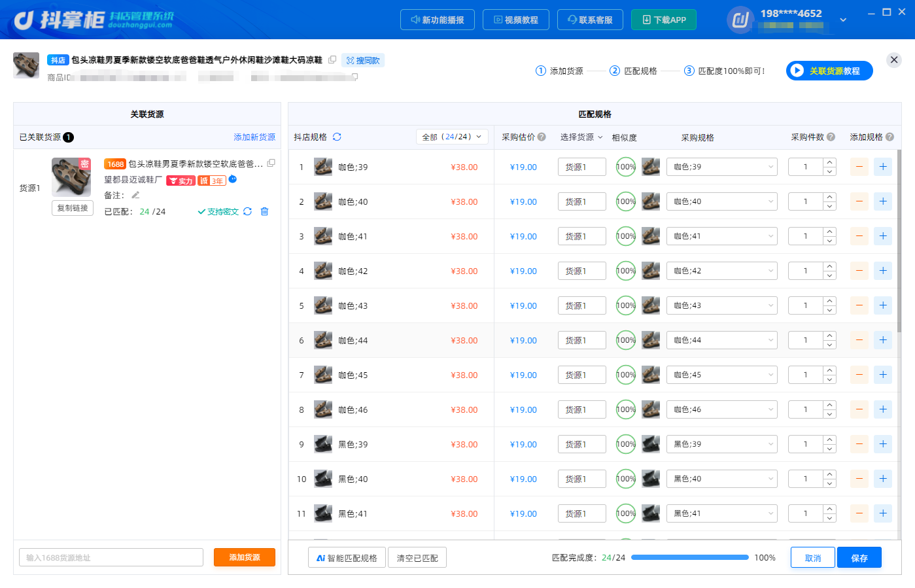This screenshot has width=915, height=588.
Task: Delete 货源1 using the trash icon
Action: (264, 211)
